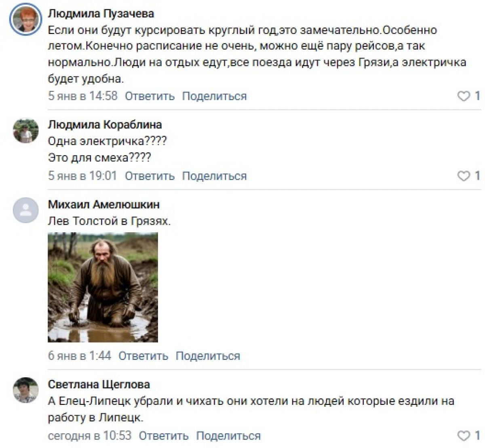485x448 pixels.
Task: Reply to Михаил Амелюшкин's comment
Action: click(143, 356)
